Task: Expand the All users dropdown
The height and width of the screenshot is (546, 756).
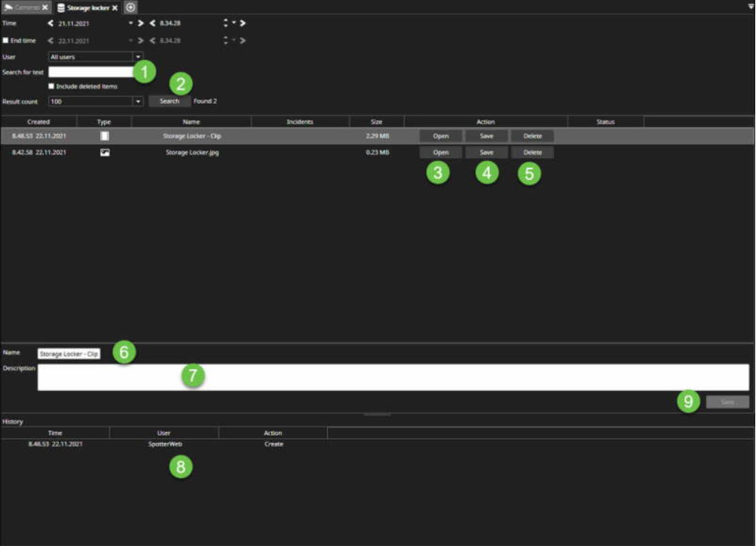Action: pos(138,57)
